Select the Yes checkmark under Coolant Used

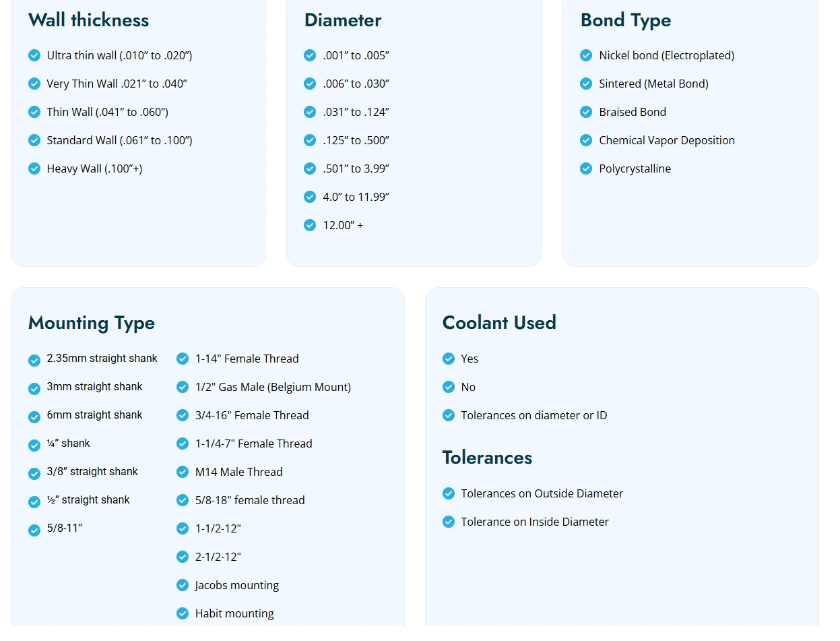click(x=449, y=359)
